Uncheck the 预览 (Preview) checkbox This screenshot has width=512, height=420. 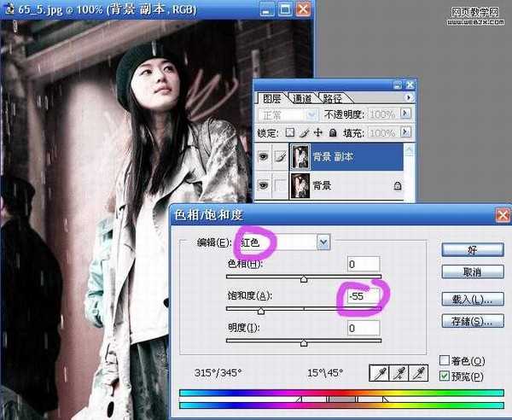[444, 376]
